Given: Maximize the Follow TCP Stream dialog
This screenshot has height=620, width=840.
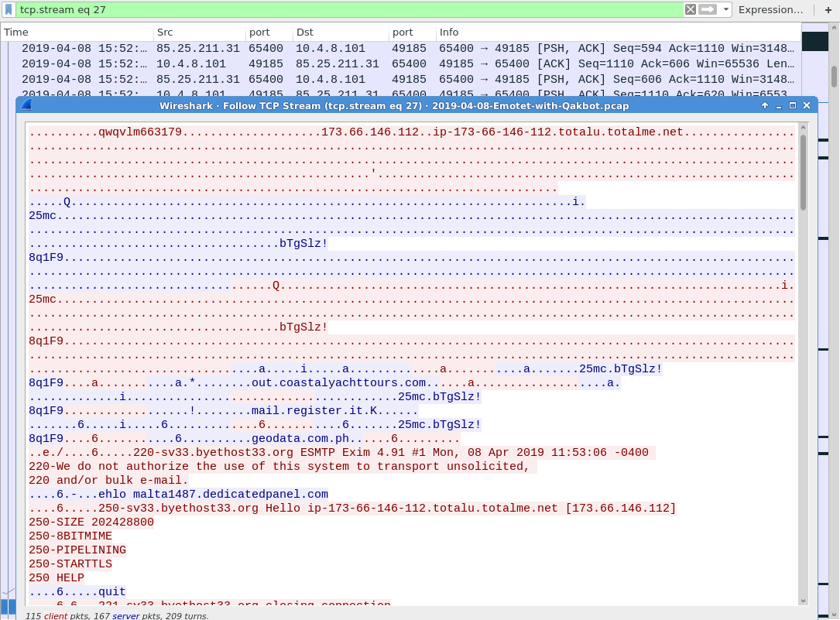Looking at the screenshot, I should pyautogui.click(x=793, y=105).
